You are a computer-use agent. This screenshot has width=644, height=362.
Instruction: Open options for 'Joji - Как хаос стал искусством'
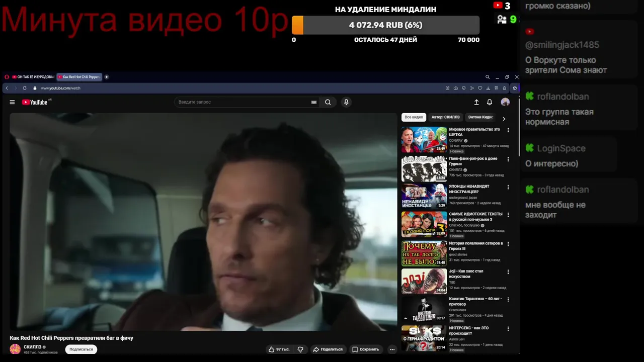pyautogui.click(x=508, y=272)
